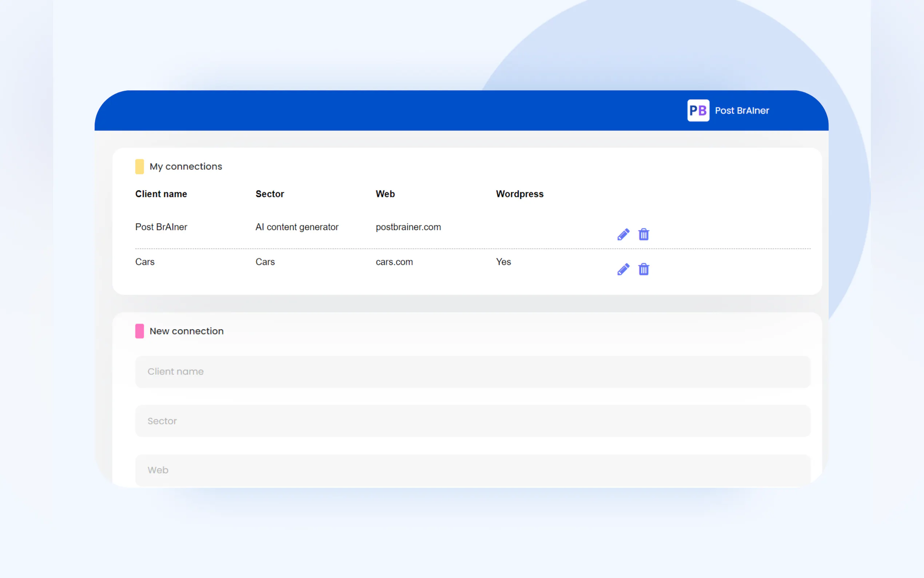Select the Post BrAIner client name cell
924x578 pixels.
point(161,227)
